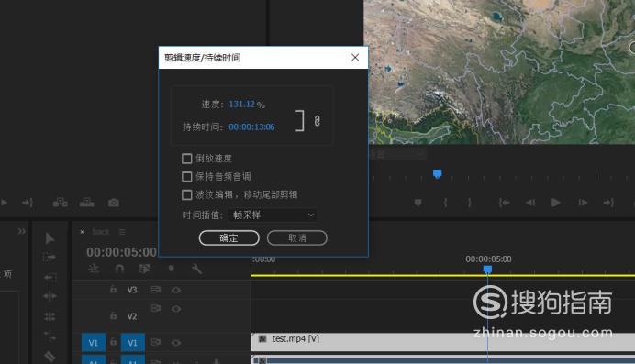The width and height of the screenshot is (635, 364).
Task: Click the insert-as-nest icon in timeline header
Action: [x=94, y=268]
